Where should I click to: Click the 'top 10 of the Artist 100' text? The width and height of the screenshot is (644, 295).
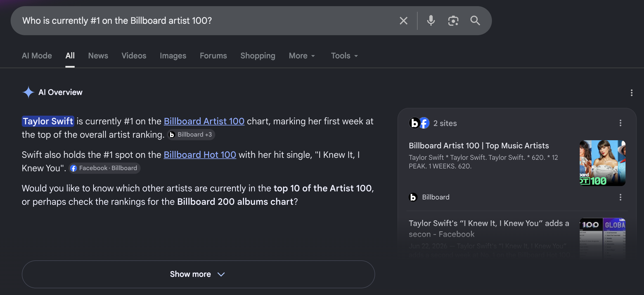[x=323, y=188]
